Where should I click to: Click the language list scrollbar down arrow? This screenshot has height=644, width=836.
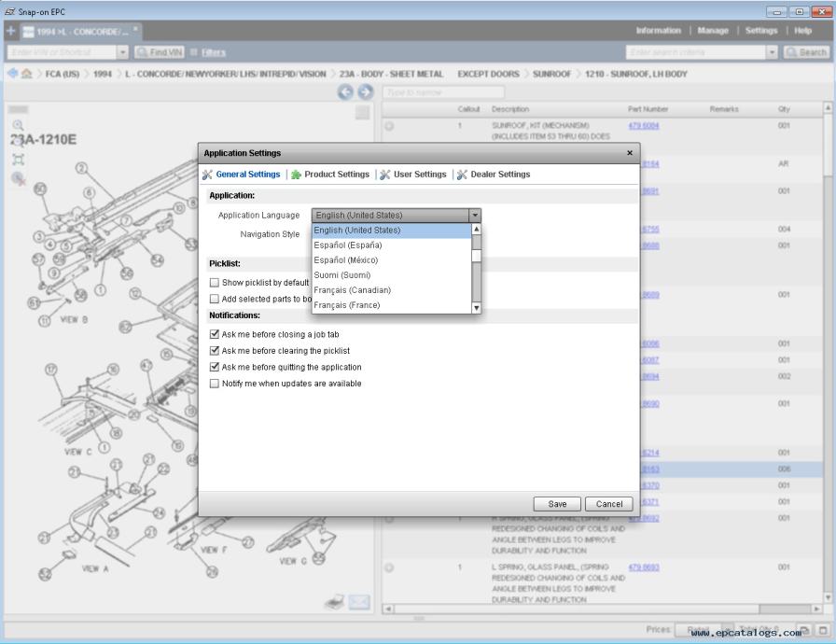coord(476,307)
